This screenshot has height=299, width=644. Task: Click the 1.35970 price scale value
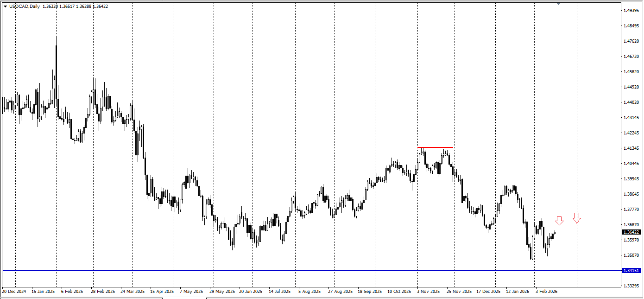click(632, 240)
